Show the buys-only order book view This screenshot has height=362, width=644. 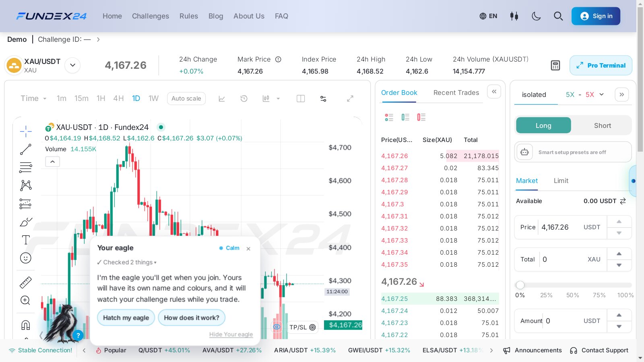coord(405,117)
